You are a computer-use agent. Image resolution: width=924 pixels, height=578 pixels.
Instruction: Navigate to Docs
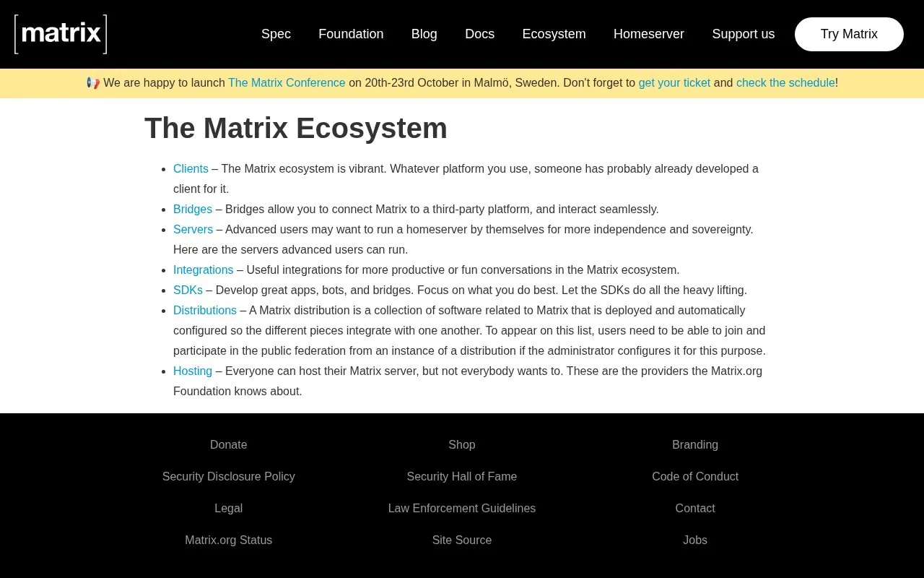(479, 34)
